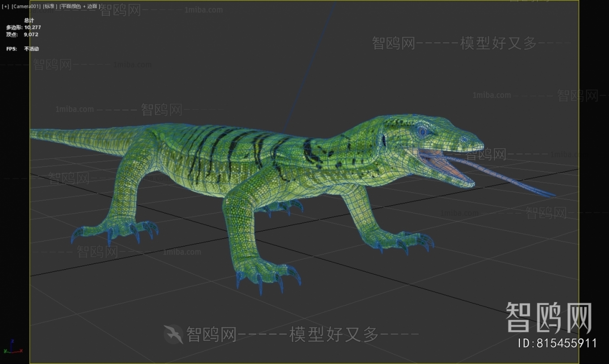609x364 pixels.
Task: Open the Camera001 viewport view menu
Action: click(26, 6)
